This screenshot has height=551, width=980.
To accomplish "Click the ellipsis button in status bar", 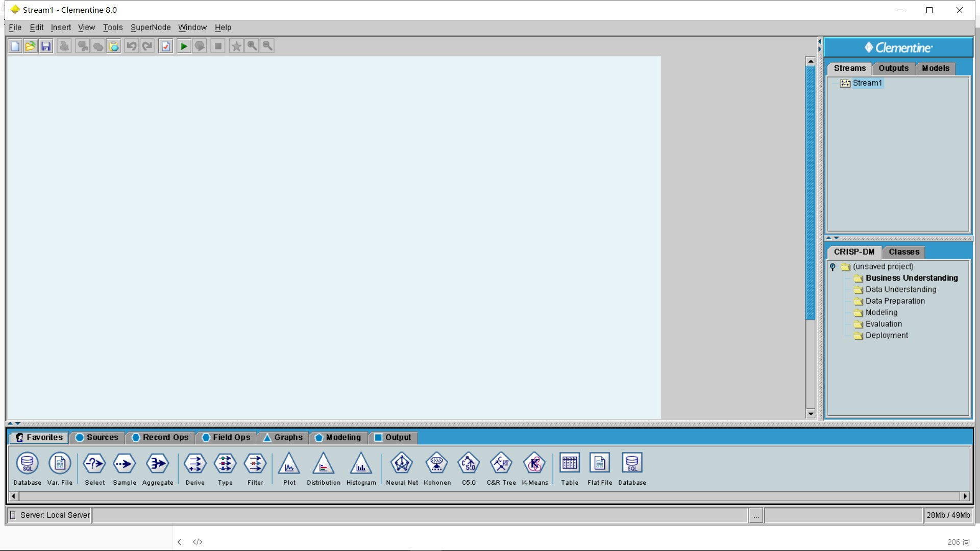I will [x=756, y=516].
